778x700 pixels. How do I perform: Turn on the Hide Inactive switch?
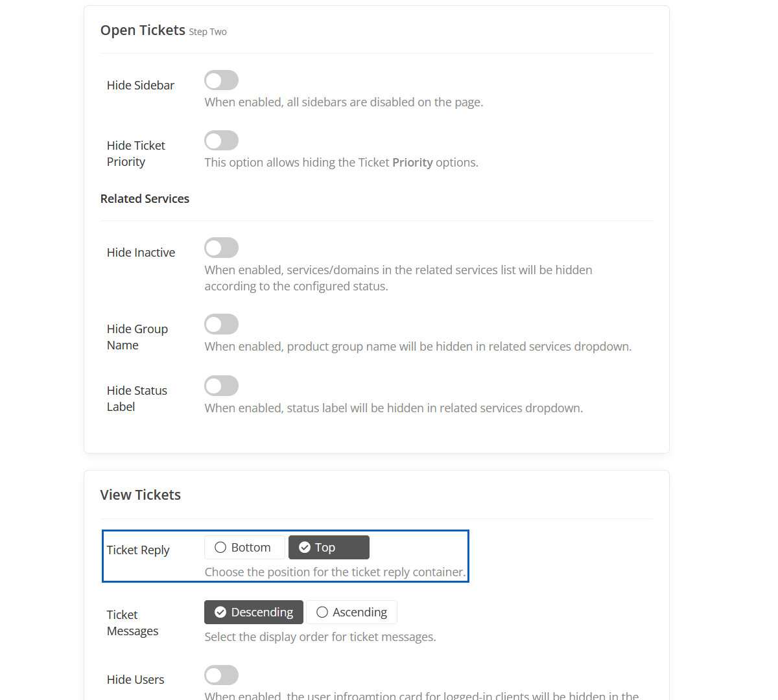click(x=221, y=248)
